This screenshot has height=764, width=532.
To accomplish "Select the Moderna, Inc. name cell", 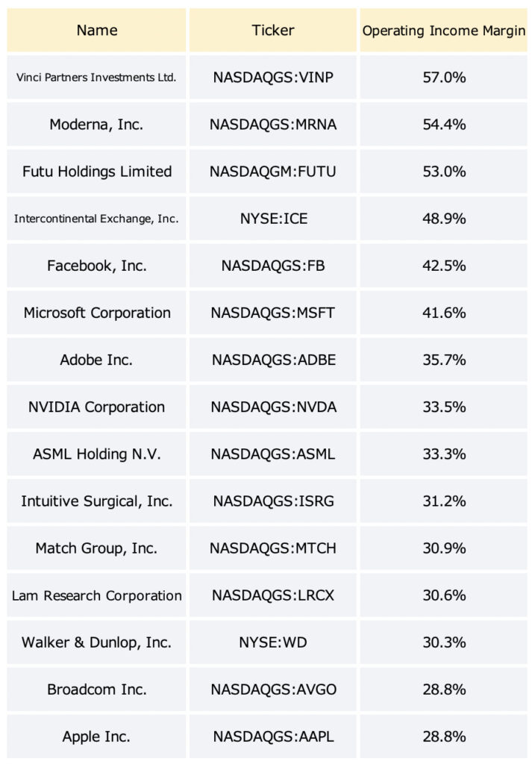I will [96, 125].
